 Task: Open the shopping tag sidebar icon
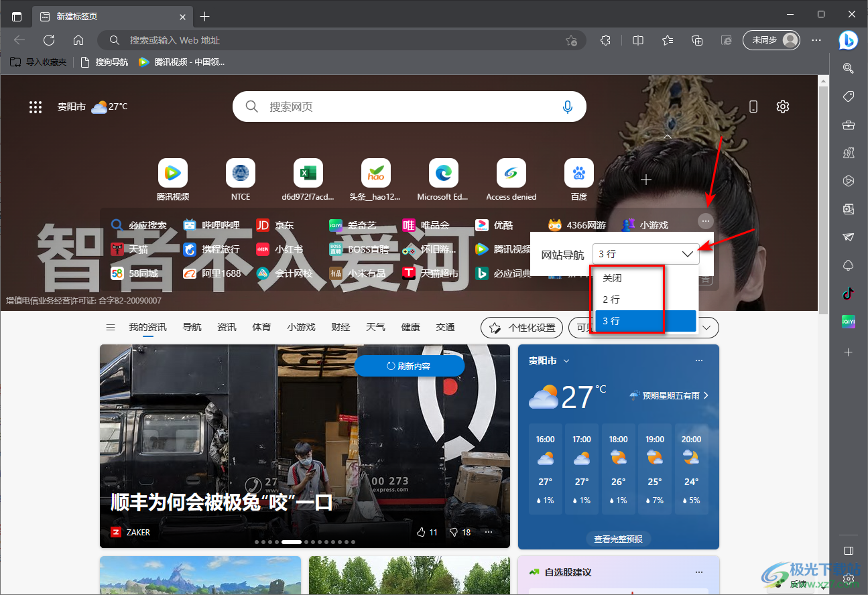[x=849, y=96]
